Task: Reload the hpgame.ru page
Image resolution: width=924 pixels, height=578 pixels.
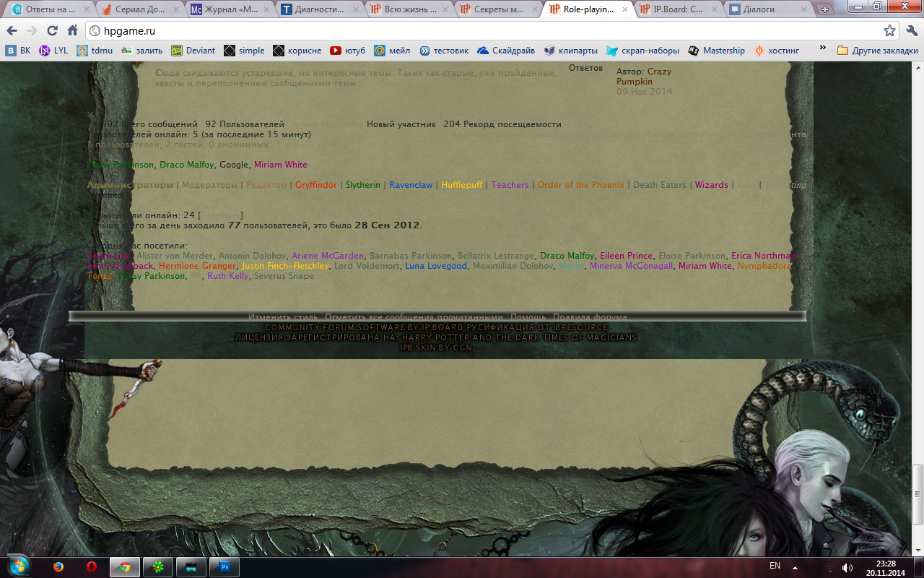Action: [52, 31]
